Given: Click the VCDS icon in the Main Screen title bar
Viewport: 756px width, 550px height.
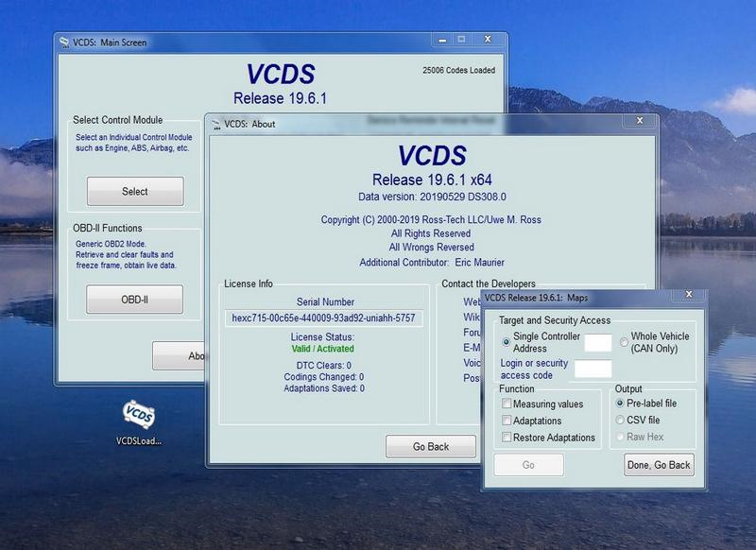Looking at the screenshot, I should tap(63, 40).
